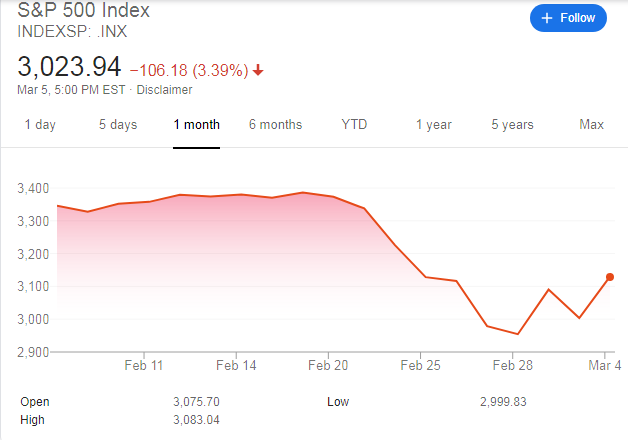
Task: Show the Max time range
Action: click(591, 125)
